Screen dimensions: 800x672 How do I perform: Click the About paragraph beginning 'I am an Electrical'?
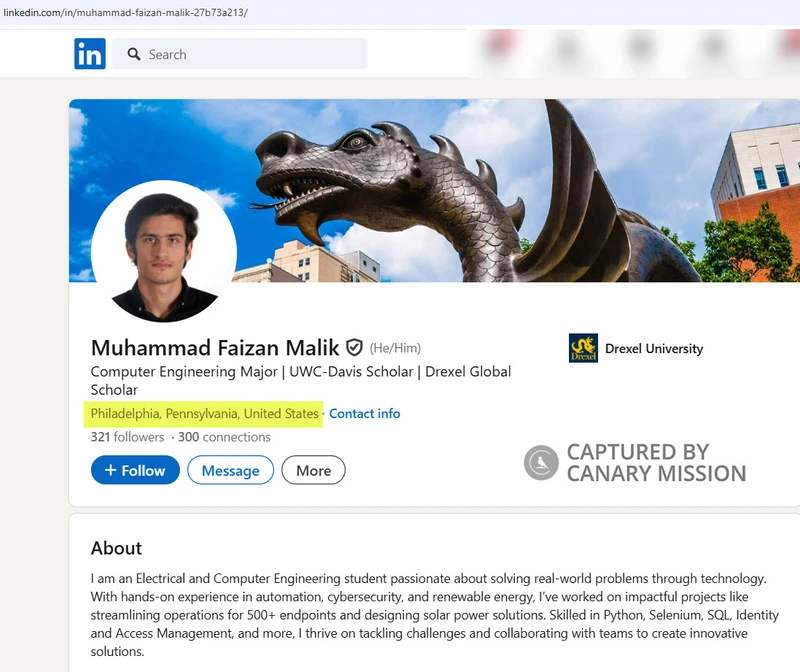pos(435,614)
